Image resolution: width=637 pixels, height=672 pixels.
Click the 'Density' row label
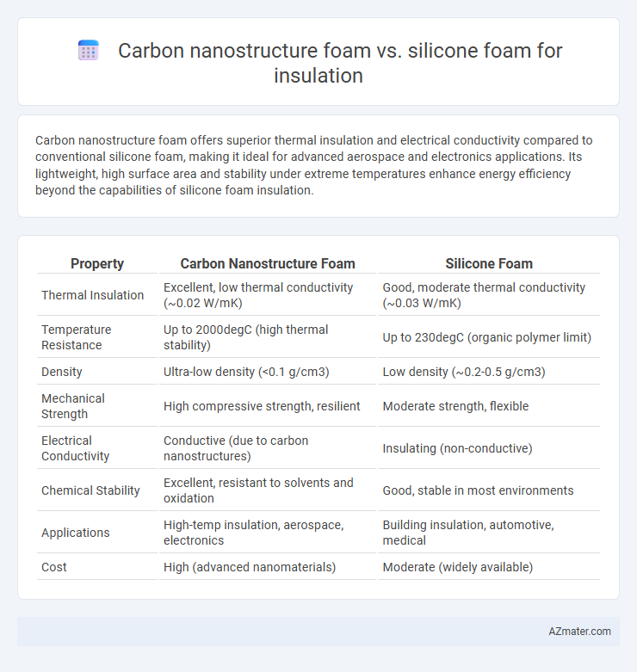97,371
